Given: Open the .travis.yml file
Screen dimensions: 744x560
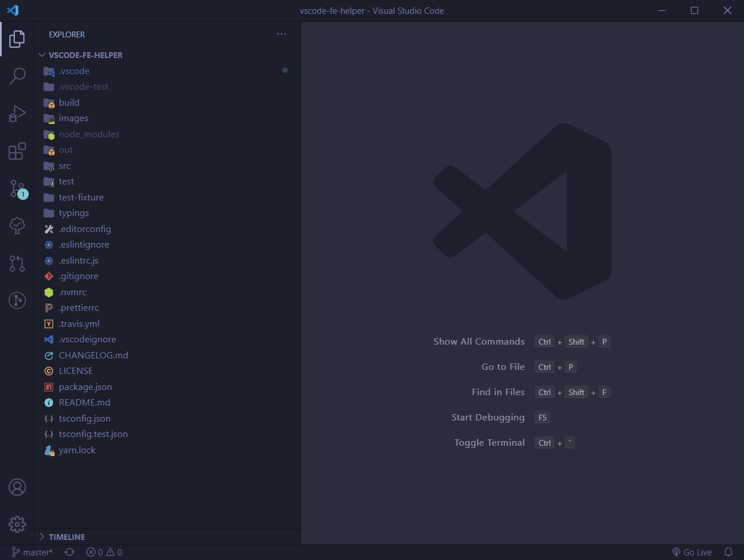Looking at the screenshot, I should [x=167, y=324].
